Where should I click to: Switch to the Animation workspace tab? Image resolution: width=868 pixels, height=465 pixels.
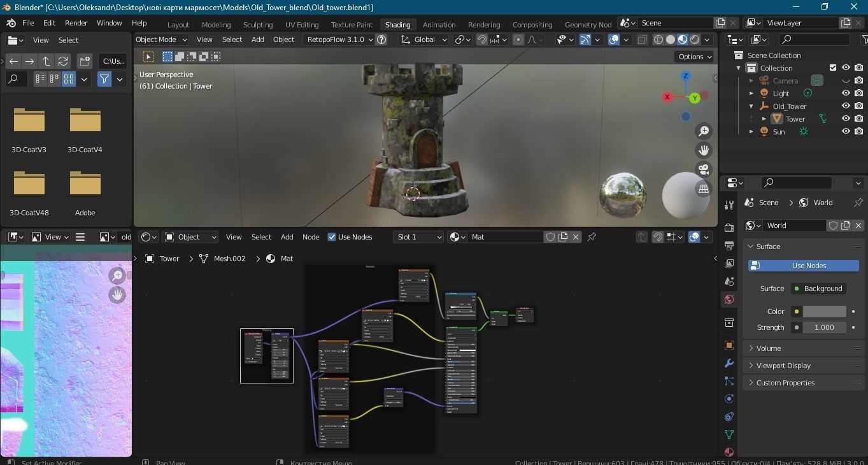439,25
